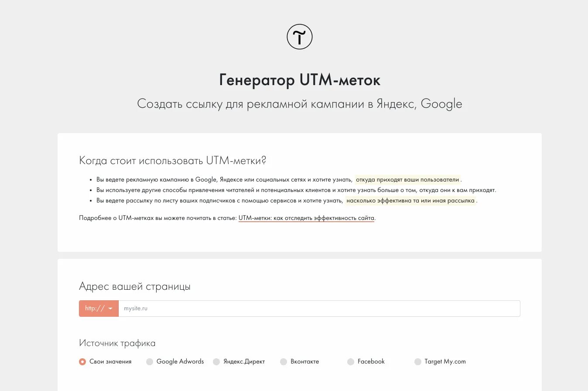The width and height of the screenshot is (588, 391).
Task: Click highlighted text 'насколько эффективна та или иная рассылка'
Action: [x=410, y=201]
